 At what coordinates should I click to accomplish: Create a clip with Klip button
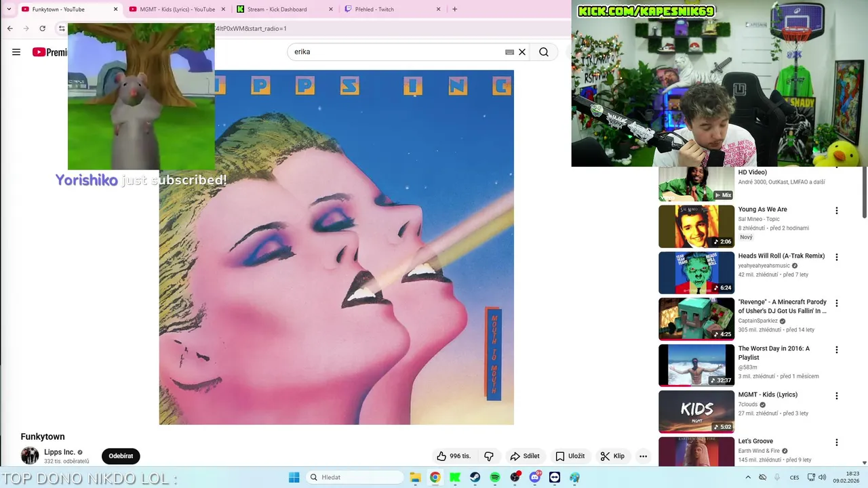point(612,456)
